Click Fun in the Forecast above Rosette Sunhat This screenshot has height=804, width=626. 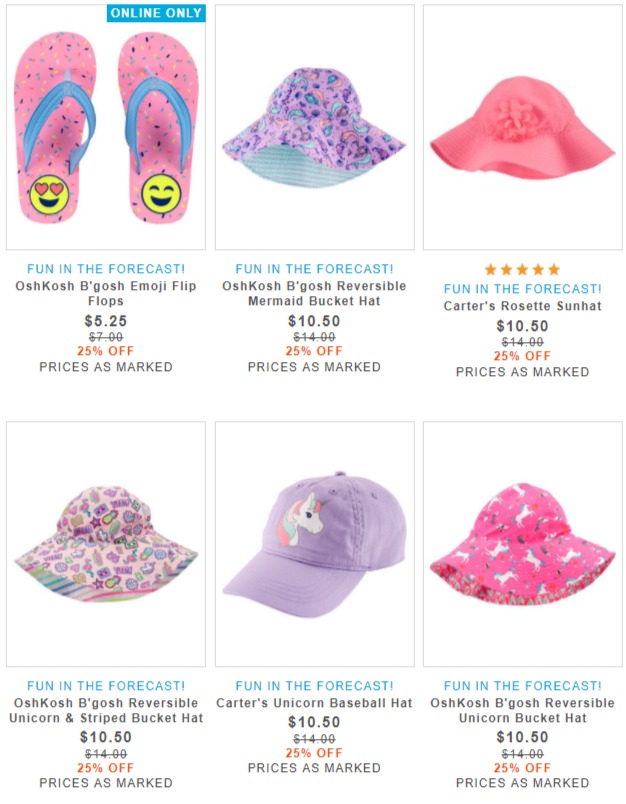point(522,289)
